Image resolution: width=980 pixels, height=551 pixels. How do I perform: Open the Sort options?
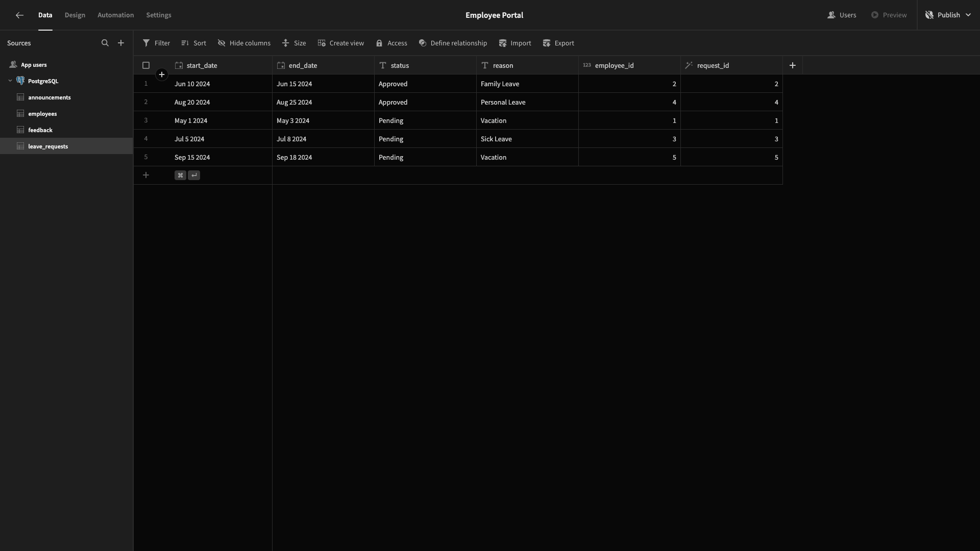(193, 43)
